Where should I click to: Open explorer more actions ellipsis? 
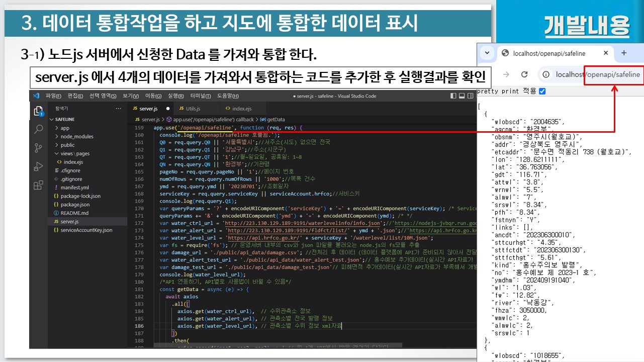coord(118,109)
